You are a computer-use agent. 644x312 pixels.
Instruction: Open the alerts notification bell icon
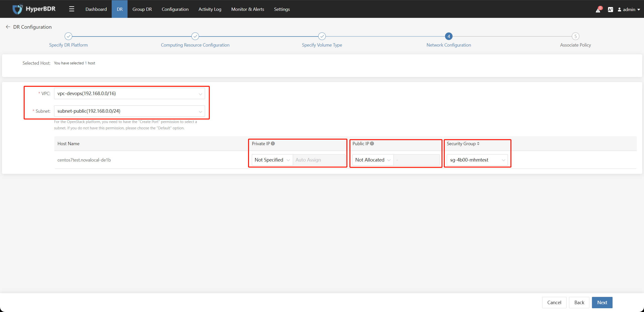598,10
